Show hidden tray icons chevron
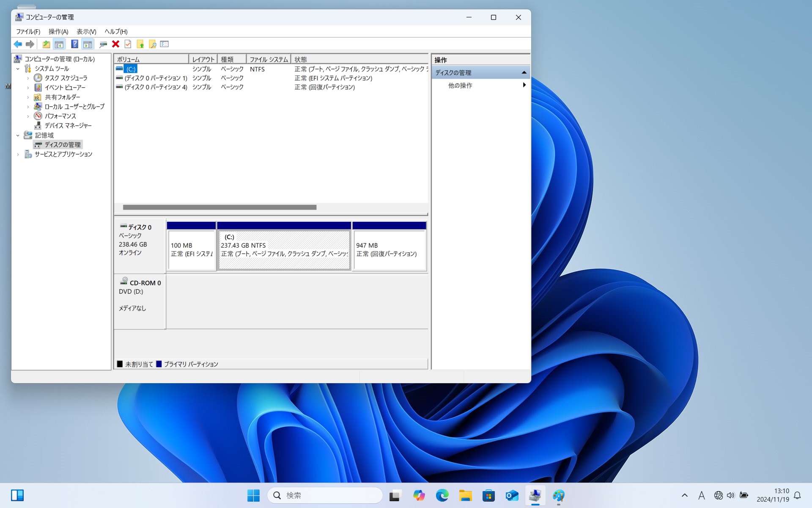The height and width of the screenshot is (508, 812). (685, 495)
